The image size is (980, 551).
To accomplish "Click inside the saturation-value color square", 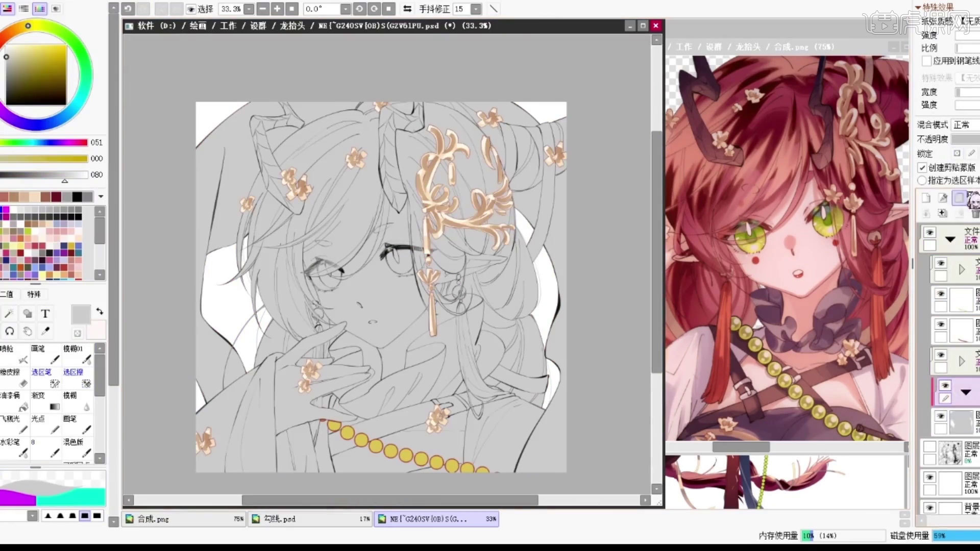I will [x=36, y=74].
